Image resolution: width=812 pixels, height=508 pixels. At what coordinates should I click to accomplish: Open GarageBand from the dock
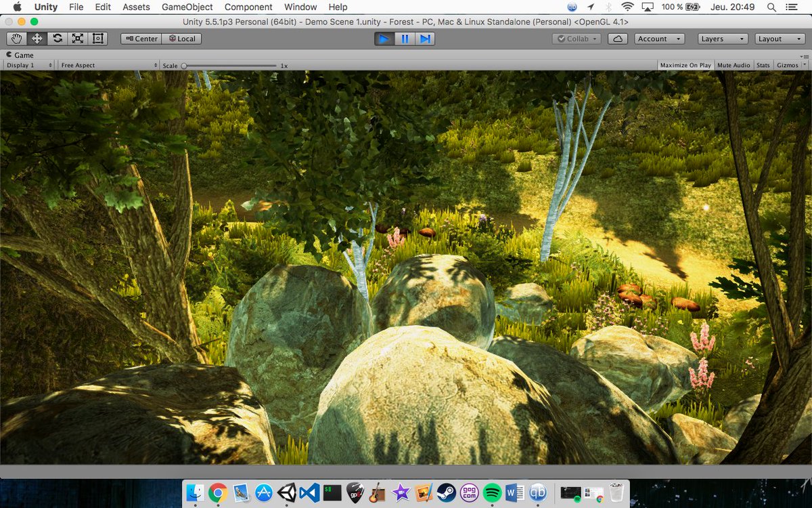point(378,493)
